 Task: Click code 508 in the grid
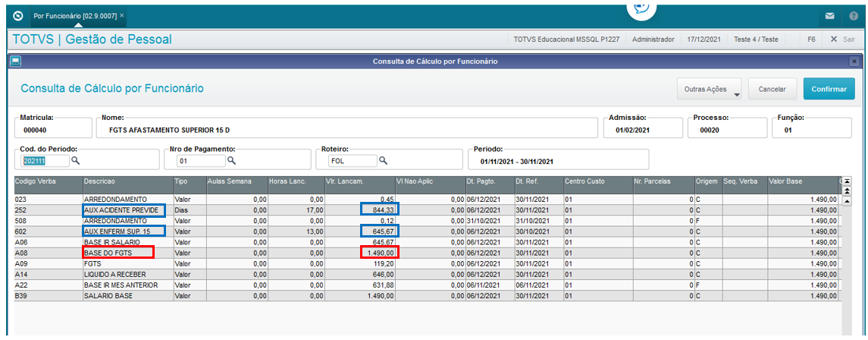coord(20,221)
